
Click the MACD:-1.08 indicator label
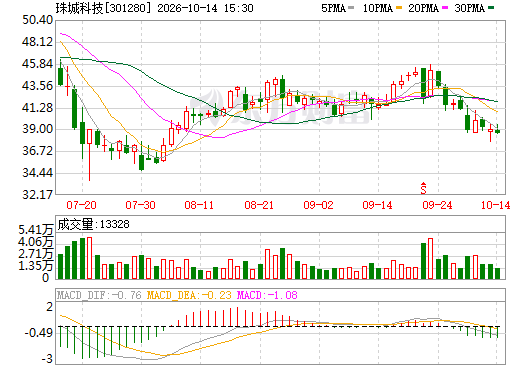267,295
